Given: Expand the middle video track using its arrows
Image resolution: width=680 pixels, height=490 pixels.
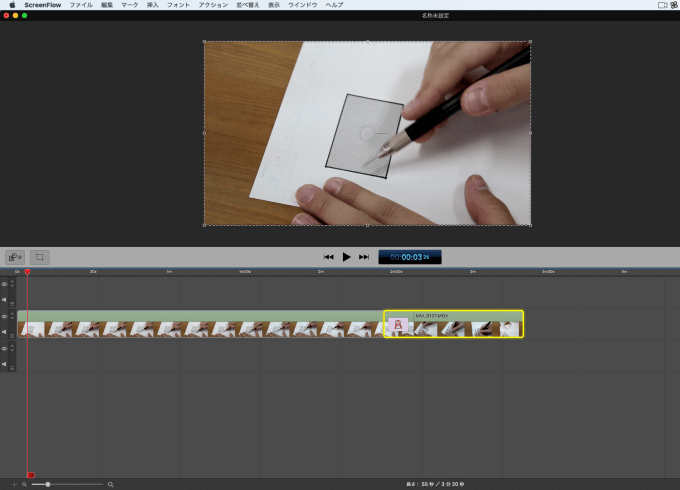Looking at the screenshot, I should coord(12,315).
